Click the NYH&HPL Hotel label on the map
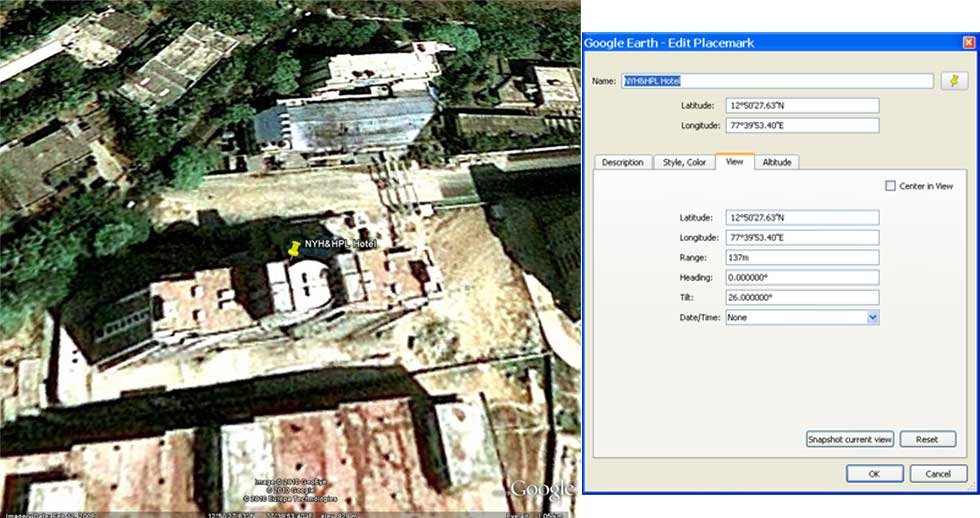980x518 pixels. pos(341,244)
